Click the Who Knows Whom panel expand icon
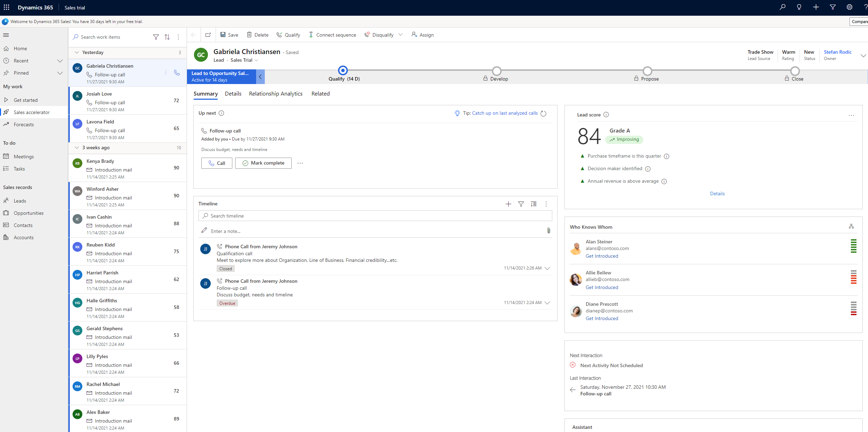The height and width of the screenshot is (432, 868). (851, 226)
